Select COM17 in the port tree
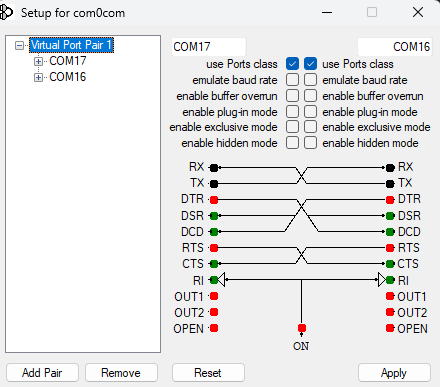 (x=68, y=61)
